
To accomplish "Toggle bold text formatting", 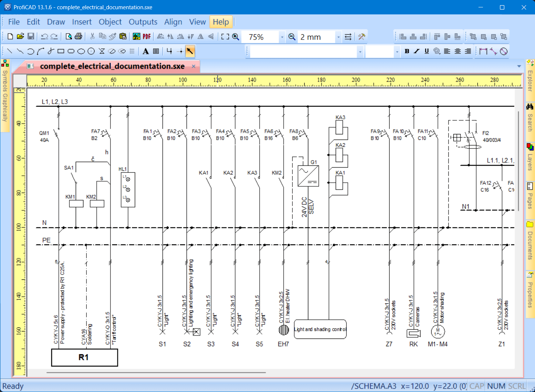I will 407,51.
